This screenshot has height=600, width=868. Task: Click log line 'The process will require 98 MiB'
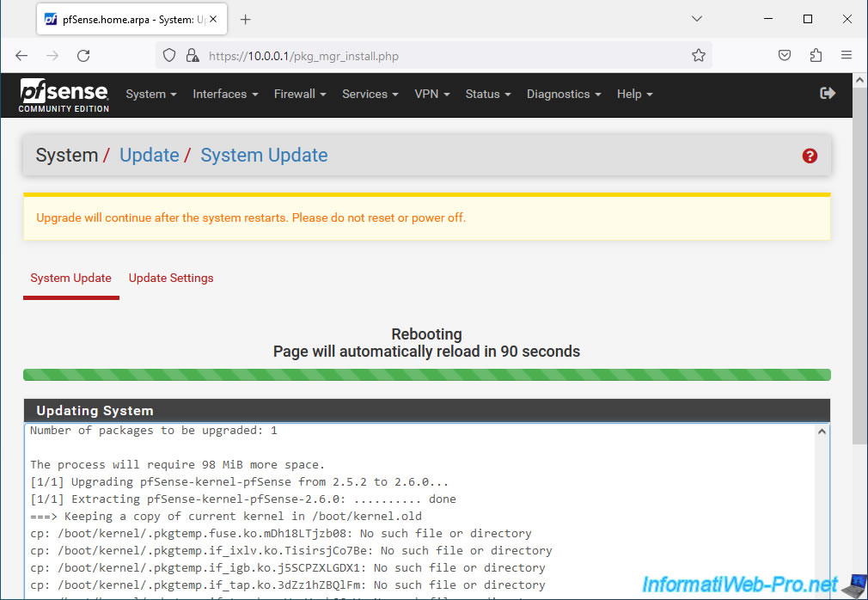coord(177,464)
